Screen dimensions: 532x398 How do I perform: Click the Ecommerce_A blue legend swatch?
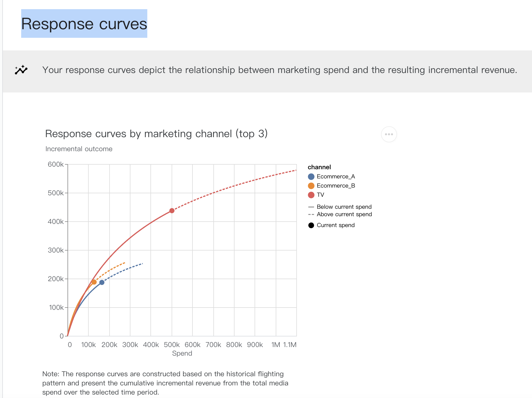coord(311,177)
